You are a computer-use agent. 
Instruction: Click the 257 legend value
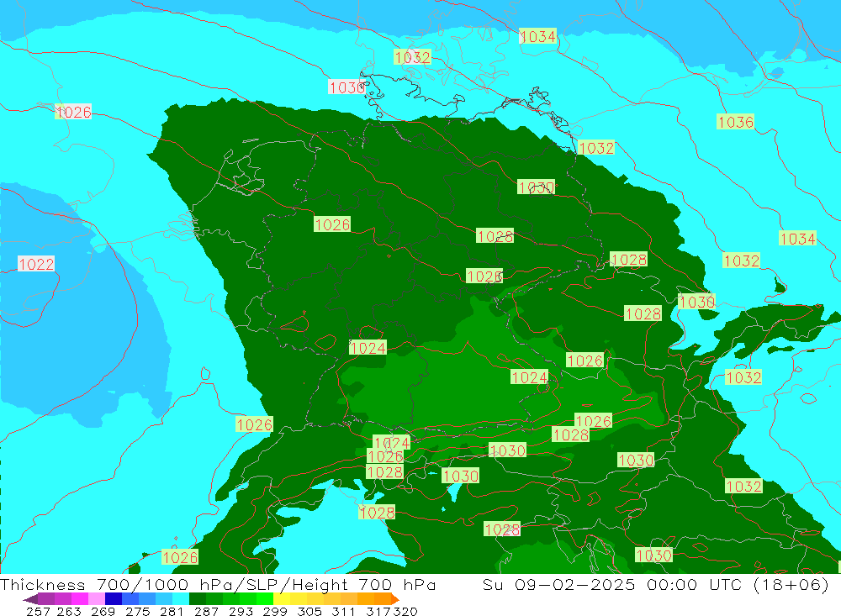pos(38,611)
